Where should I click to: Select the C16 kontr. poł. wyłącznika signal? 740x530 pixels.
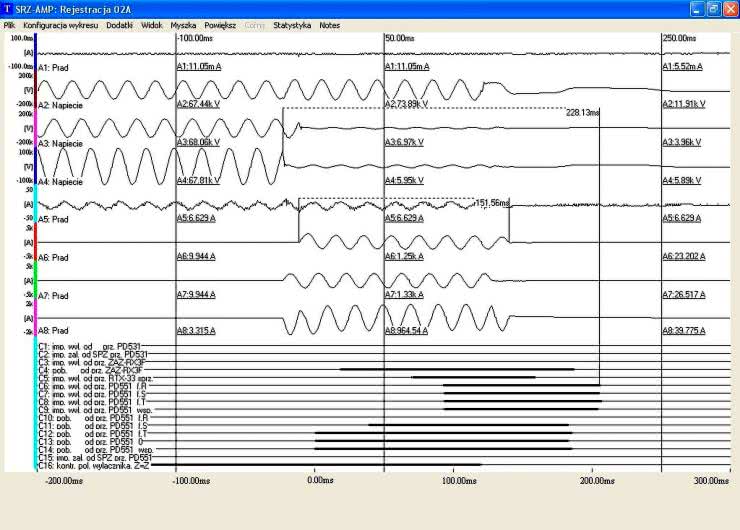[93, 465]
